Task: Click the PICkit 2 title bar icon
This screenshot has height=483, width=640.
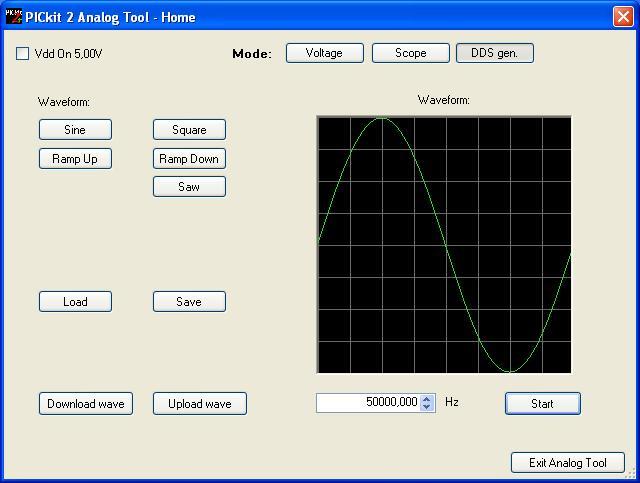Action: pos(13,17)
